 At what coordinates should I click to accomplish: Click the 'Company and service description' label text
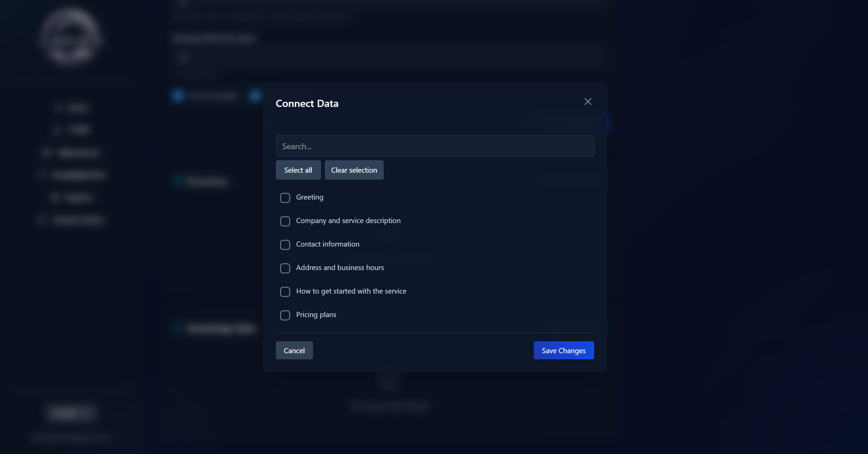point(348,221)
